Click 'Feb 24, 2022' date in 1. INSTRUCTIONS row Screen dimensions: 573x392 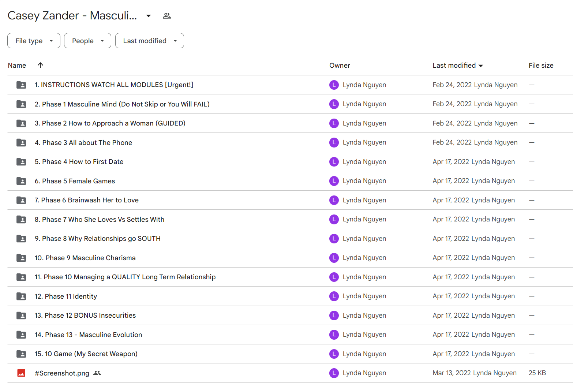tap(452, 85)
